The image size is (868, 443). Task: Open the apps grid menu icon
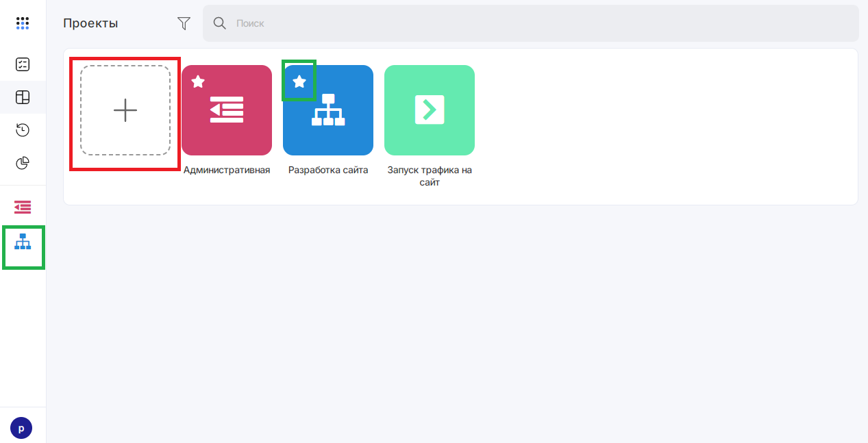23,23
